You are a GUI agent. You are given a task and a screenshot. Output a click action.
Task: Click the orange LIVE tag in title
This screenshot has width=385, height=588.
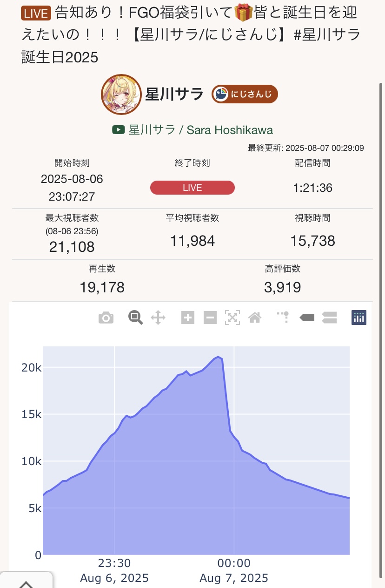point(35,14)
